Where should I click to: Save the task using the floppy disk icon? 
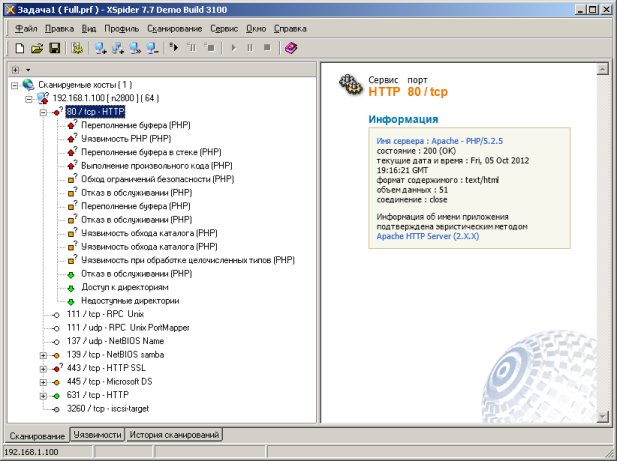(54, 48)
